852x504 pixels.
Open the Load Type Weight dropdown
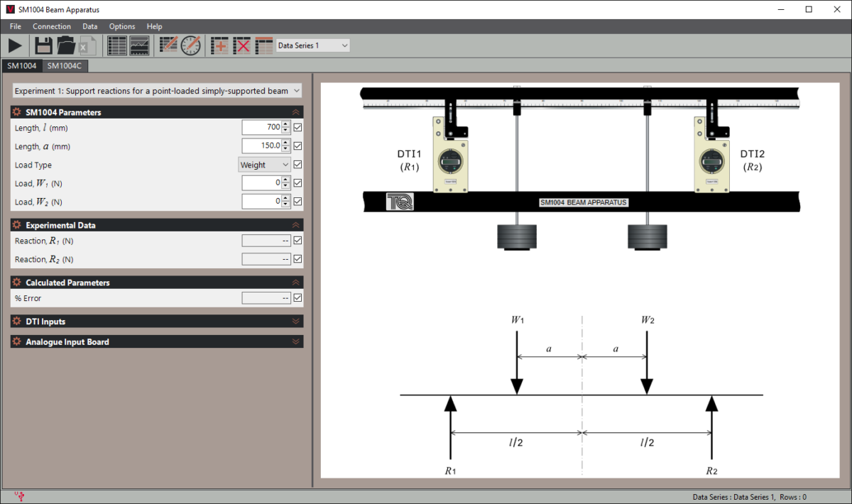click(x=264, y=165)
